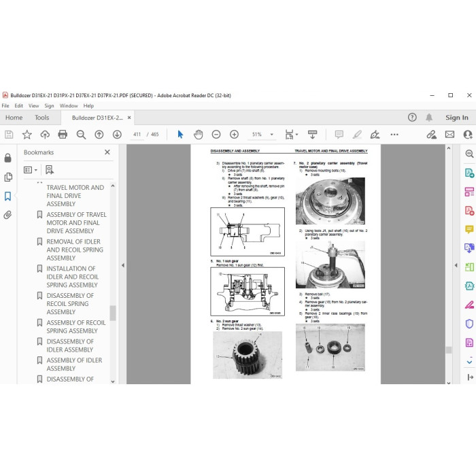Open the attachments paperclip panel
Viewport: 476px width, 476px height.
coord(8,216)
